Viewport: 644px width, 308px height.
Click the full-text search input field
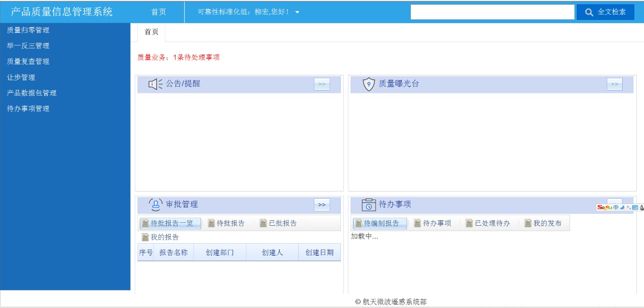492,12
